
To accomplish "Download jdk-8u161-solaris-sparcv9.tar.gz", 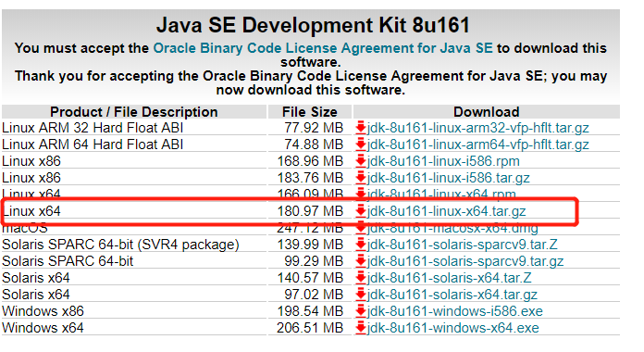I will 465,261.
